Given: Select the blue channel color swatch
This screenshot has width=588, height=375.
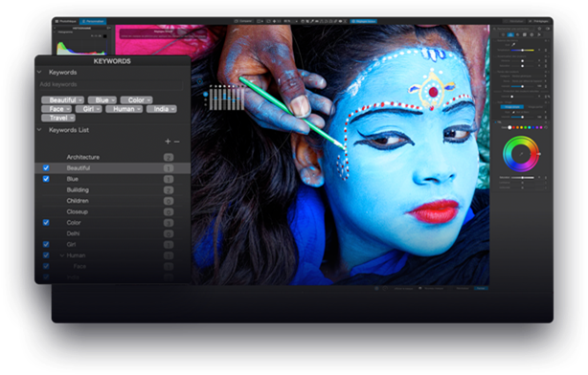Looking at the screenshot, I should (x=533, y=127).
